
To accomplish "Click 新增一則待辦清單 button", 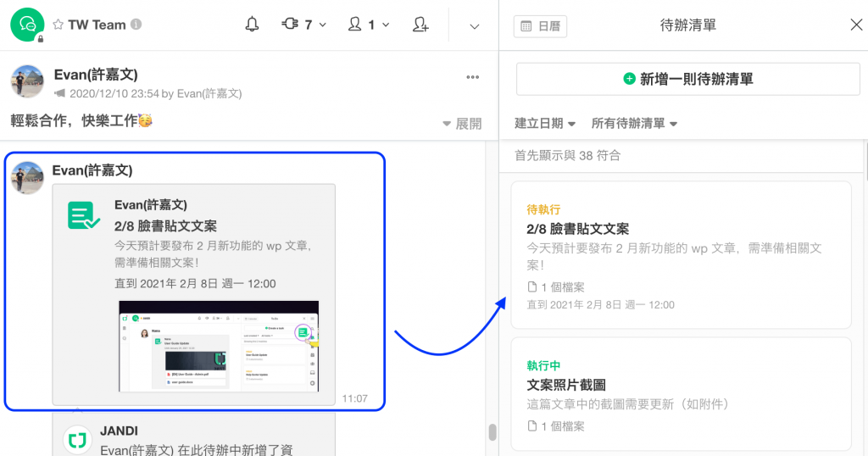I will click(687, 79).
